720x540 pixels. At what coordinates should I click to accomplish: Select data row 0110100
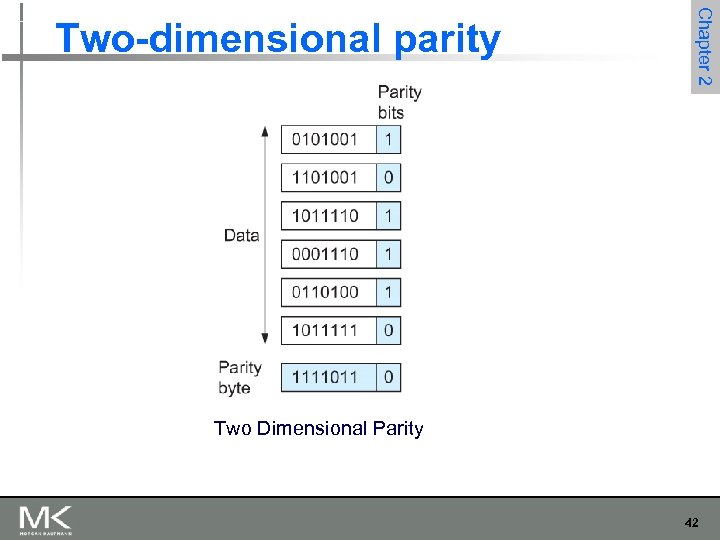329,292
